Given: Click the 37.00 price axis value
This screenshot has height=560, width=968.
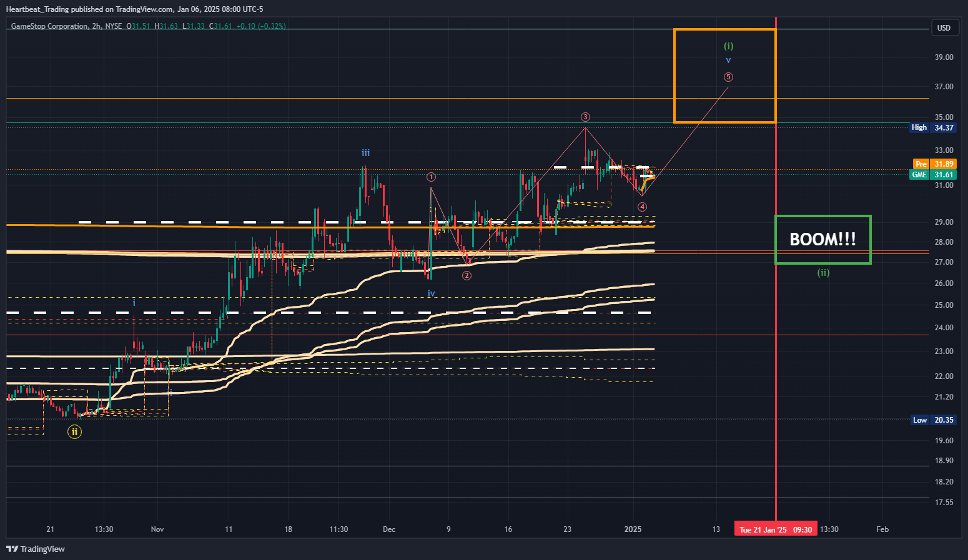Looking at the screenshot, I should (x=944, y=87).
